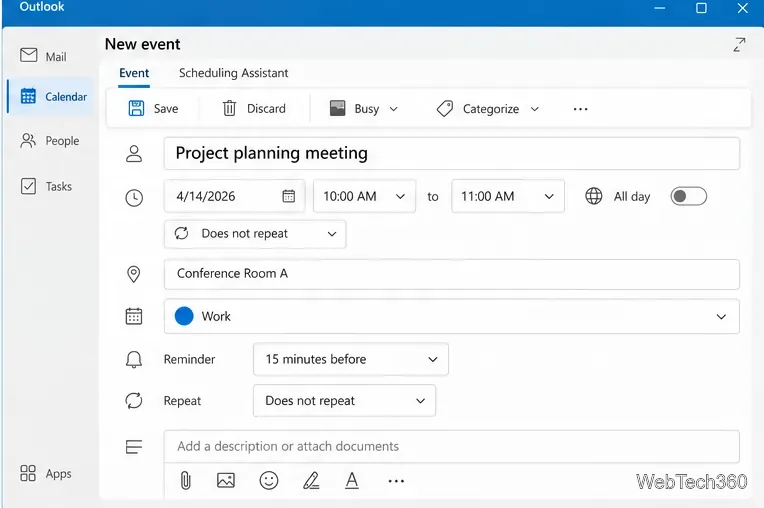Screen dimensions: 764x508
Task: Expand the Categorize chevron
Action: pyautogui.click(x=535, y=109)
